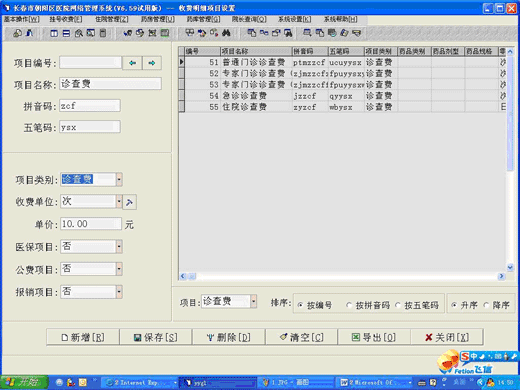This screenshot has height=390, width=520.
Task: Click the binoculars search toolbar icon
Action: click(226, 33)
